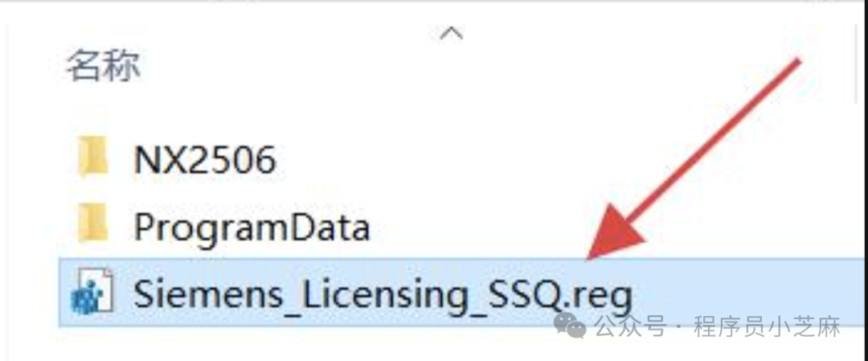Sort files by the 名称 column header
The height and width of the screenshot is (361, 868).
point(103,66)
